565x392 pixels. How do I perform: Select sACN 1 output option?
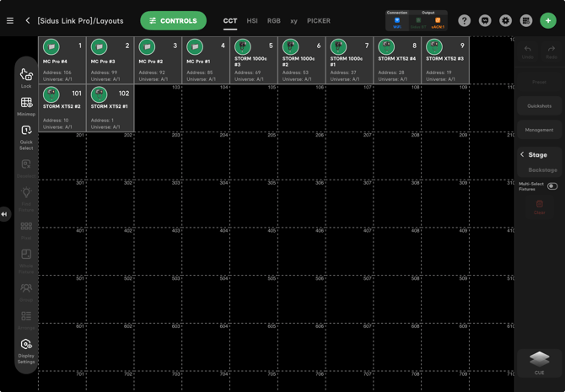(x=438, y=22)
